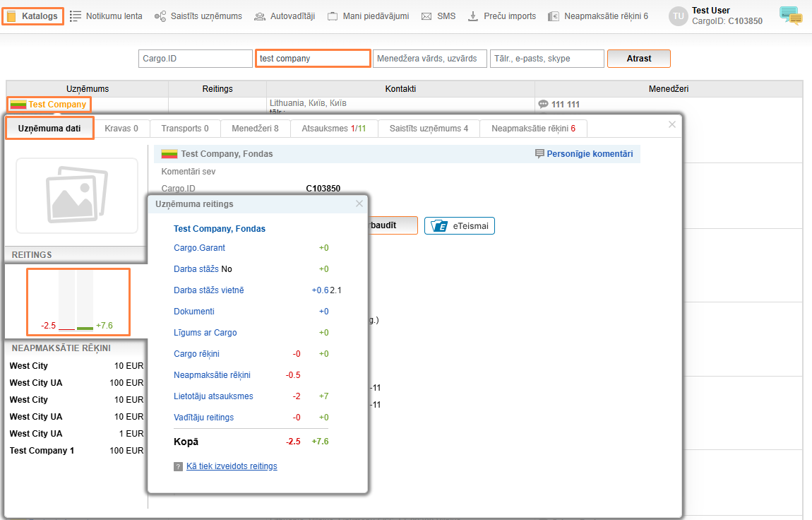Viewport: 812px width, 520px height.
Task: Close the Uzņēmuma reitings popup
Action: click(x=359, y=203)
